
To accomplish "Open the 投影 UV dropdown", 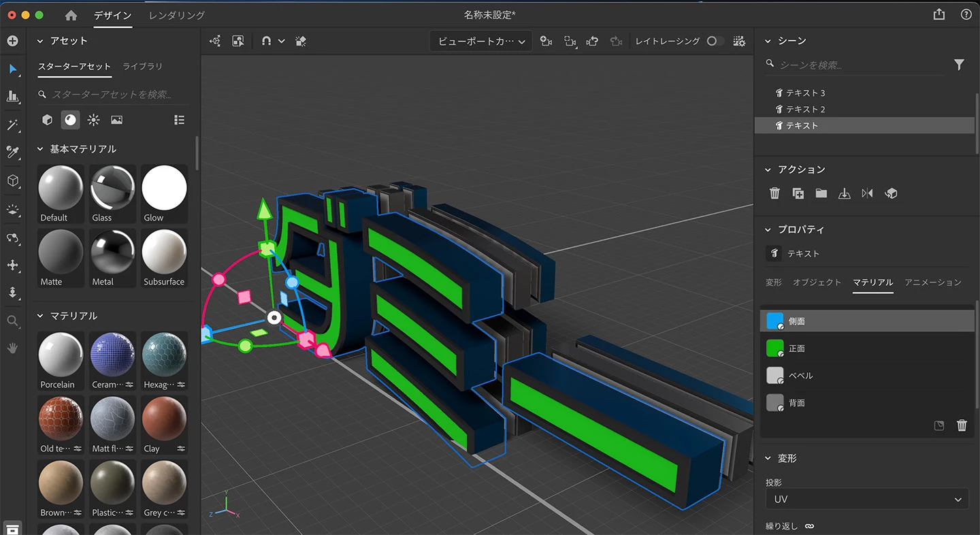I will click(x=866, y=499).
